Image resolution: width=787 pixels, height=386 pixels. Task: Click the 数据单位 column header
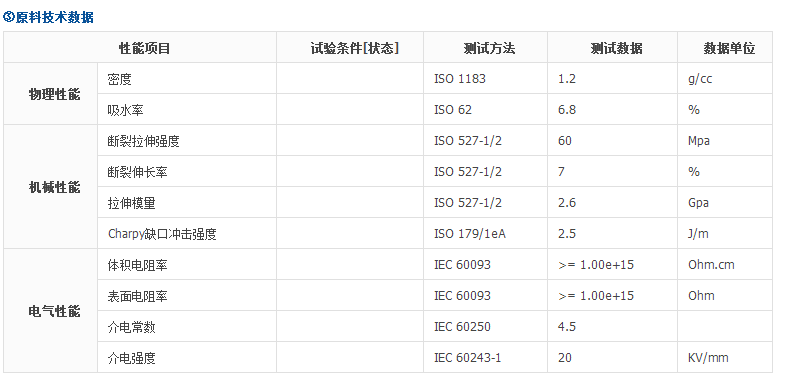click(x=725, y=48)
